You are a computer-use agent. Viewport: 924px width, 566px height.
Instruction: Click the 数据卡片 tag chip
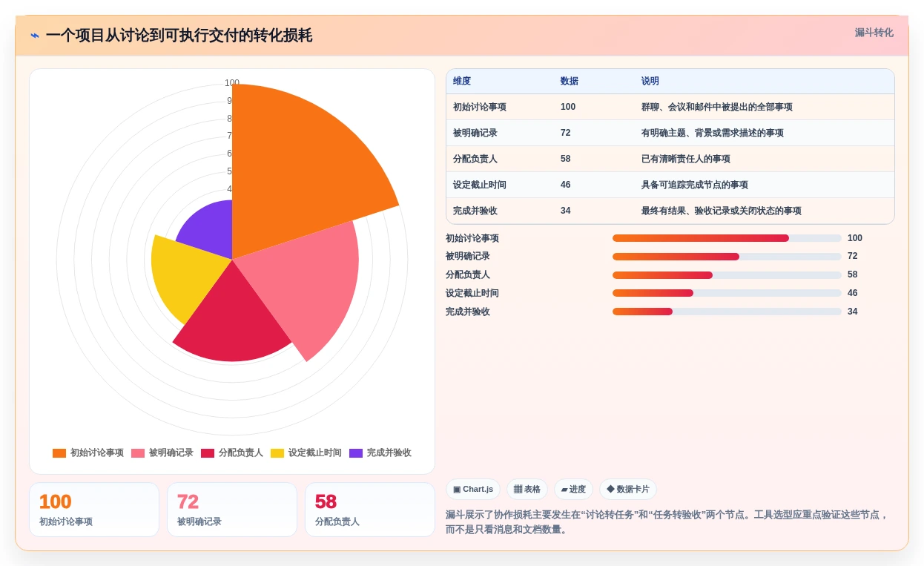(628, 490)
